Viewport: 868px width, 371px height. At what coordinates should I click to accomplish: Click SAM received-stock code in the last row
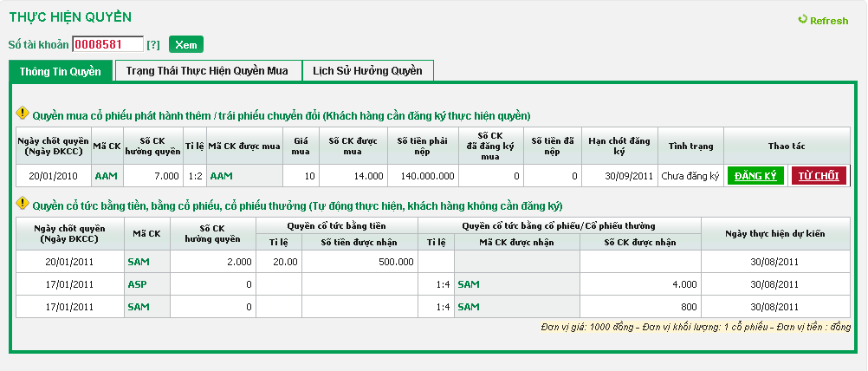(468, 306)
